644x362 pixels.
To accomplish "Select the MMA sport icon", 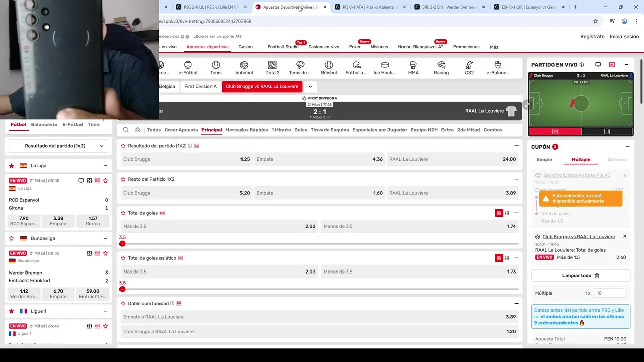I will tap(413, 68).
